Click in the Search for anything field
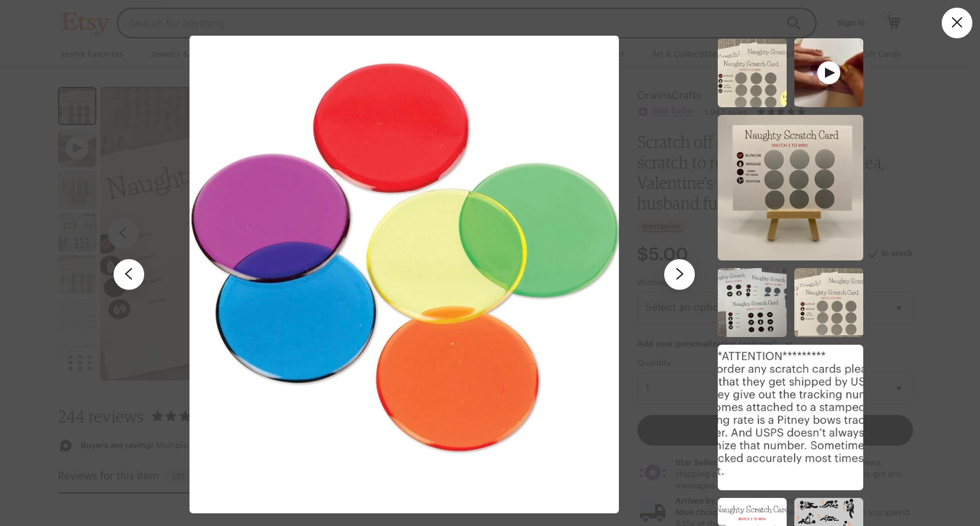The image size is (980, 526). coord(447,23)
